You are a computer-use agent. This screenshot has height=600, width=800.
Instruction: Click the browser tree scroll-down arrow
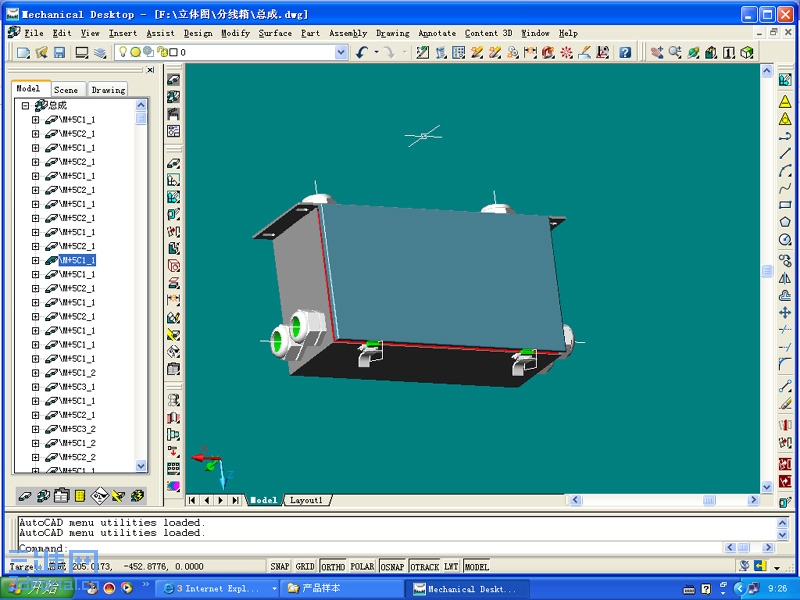coord(141,466)
